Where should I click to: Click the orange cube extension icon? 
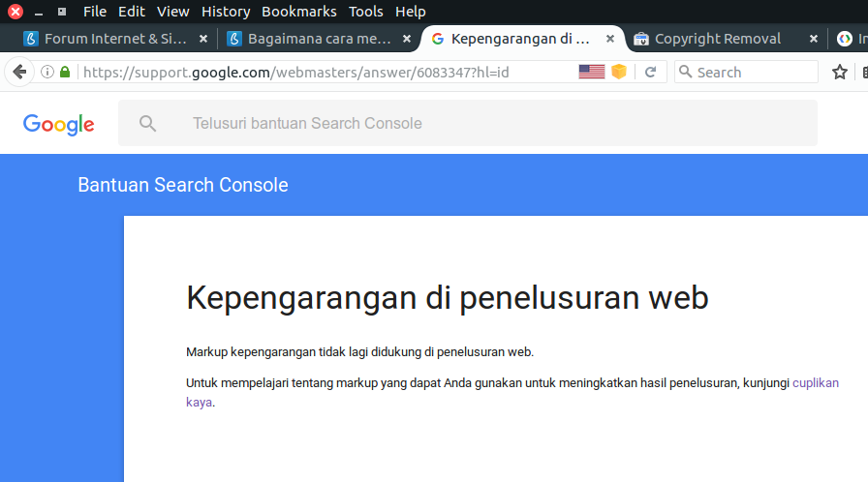click(619, 72)
